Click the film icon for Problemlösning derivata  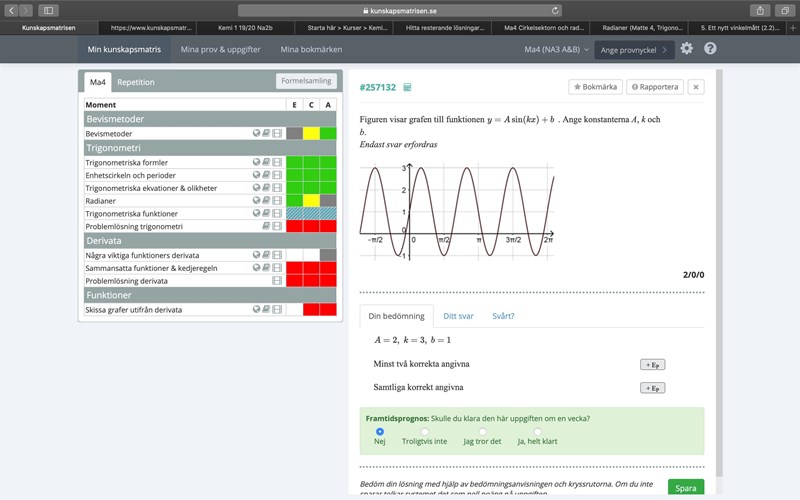pos(277,282)
